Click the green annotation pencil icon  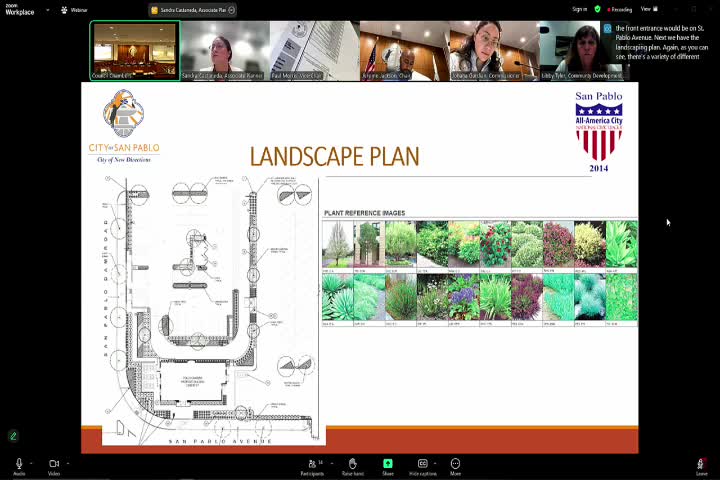pos(13,436)
